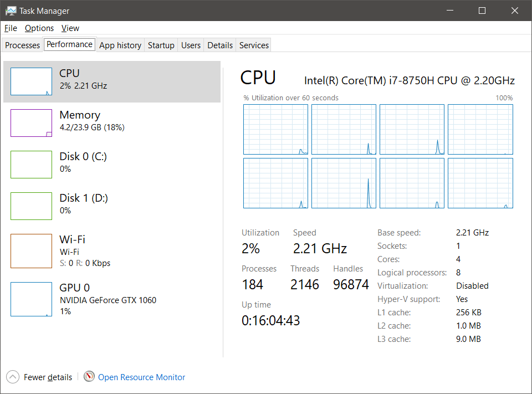Select the Performance tab

click(70, 44)
